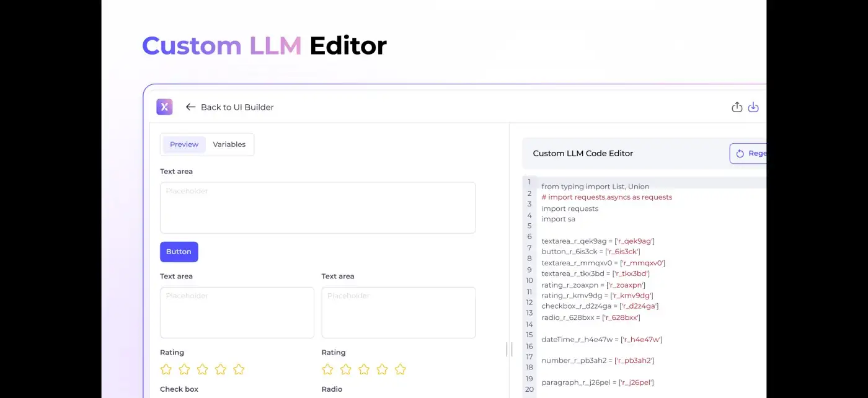This screenshot has height=398, width=868.
Task: Select first star in right Rating
Action: [x=327, y=369]
